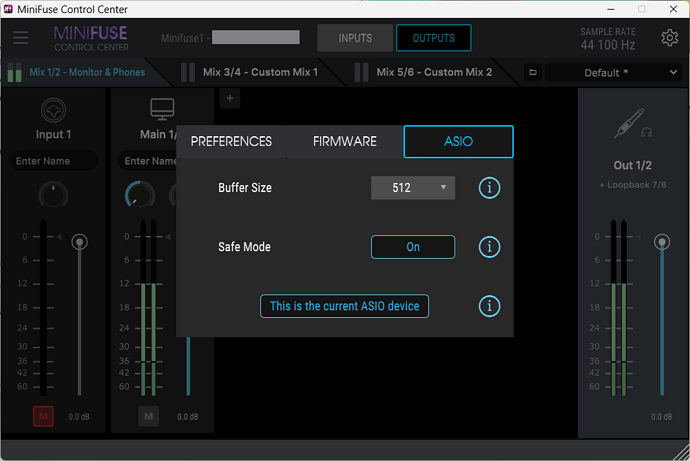Image resolution: width=690 pixels, height=461 pixels.
Task: Click the Safe Mode info icon
Action: click(489, 247)
